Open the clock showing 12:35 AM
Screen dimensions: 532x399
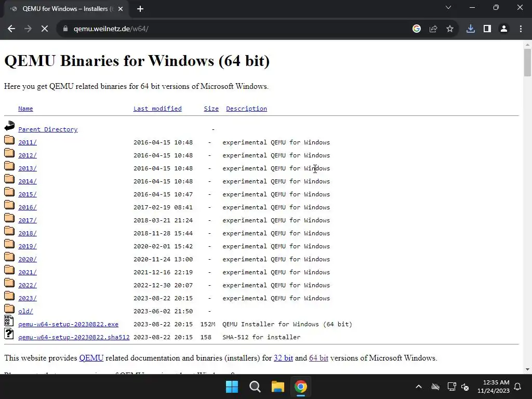tap(494, 387)
